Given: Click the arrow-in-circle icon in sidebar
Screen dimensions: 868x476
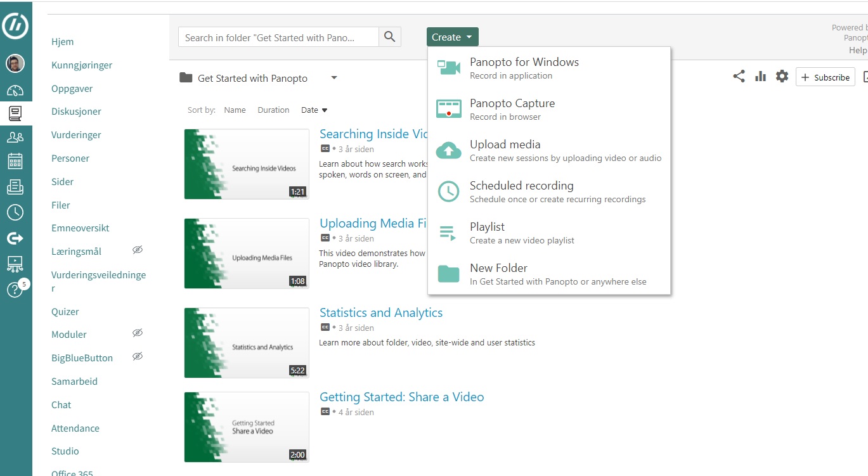Looking at the screenshot, I should [15, 238].
